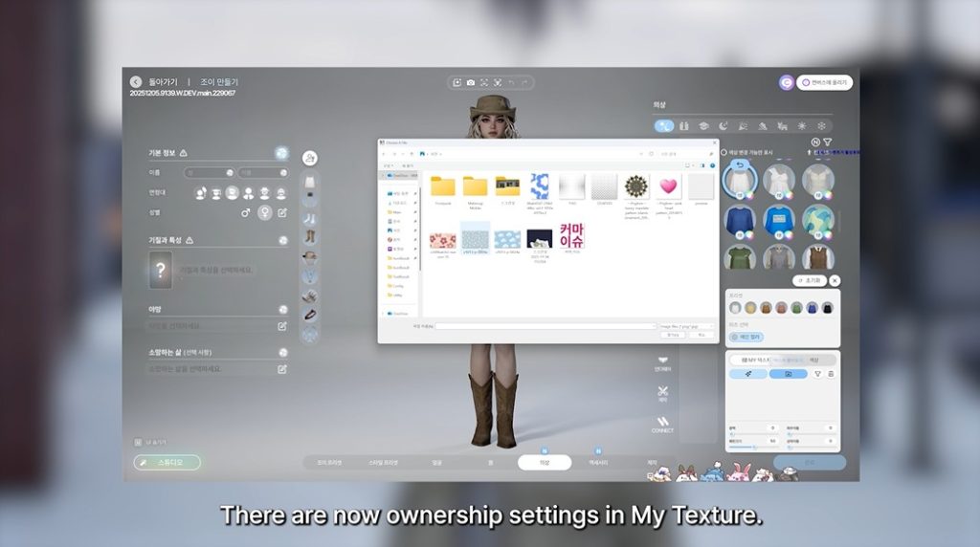Click the search box in the file dialog
Viewport: 980px width, 547px height.
point(685,154)
